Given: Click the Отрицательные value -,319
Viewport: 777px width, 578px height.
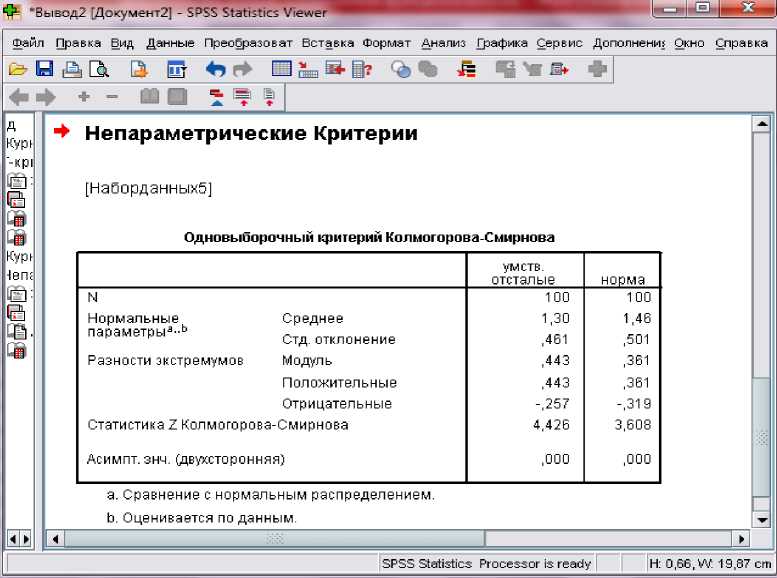Looking at the screenshot, I should pyautogui.click(x=634, y=404).
